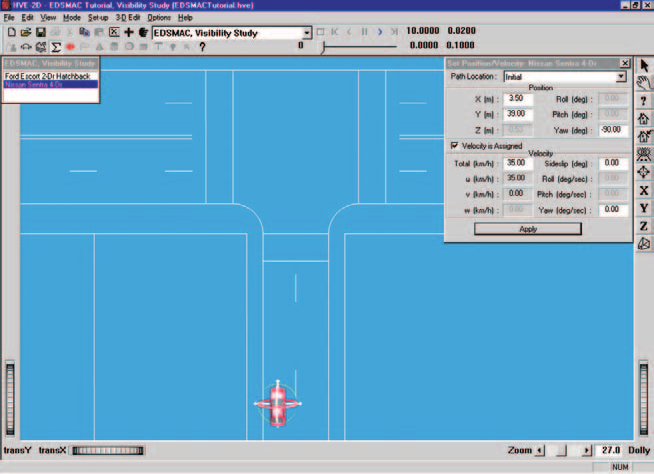Click the Yaw (deg) input field
The image size is (654, 474).
click(612, 130)
